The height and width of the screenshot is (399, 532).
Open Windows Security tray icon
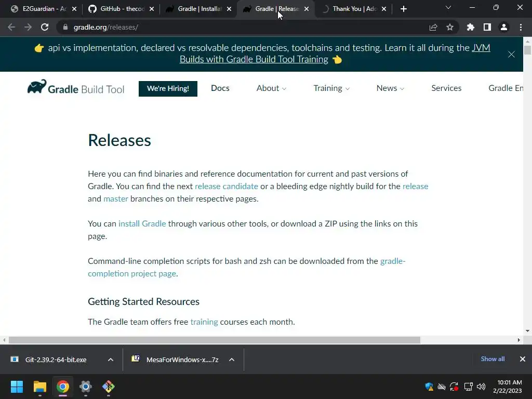(429, 387)
